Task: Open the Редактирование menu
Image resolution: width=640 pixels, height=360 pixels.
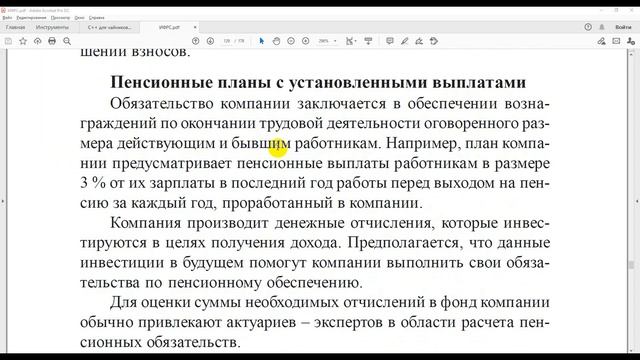Action: tap(31, 18)
